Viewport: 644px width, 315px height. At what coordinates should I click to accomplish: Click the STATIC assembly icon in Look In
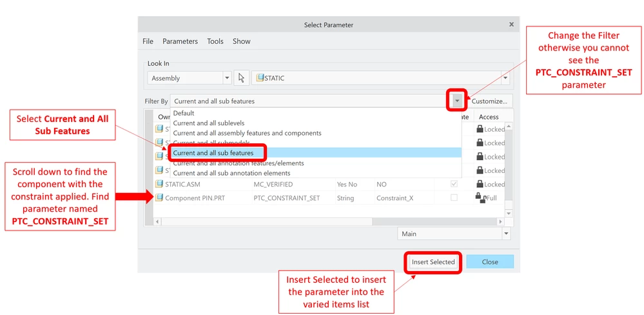point(259,77)
